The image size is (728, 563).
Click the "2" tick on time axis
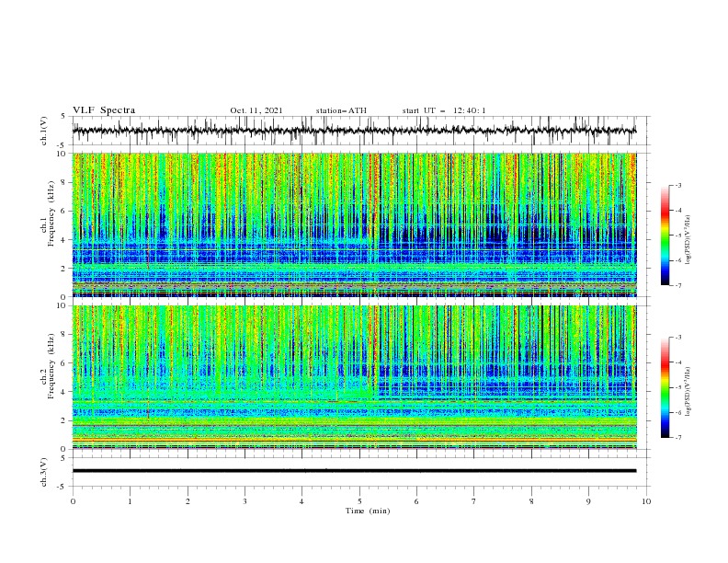[188, 501]
